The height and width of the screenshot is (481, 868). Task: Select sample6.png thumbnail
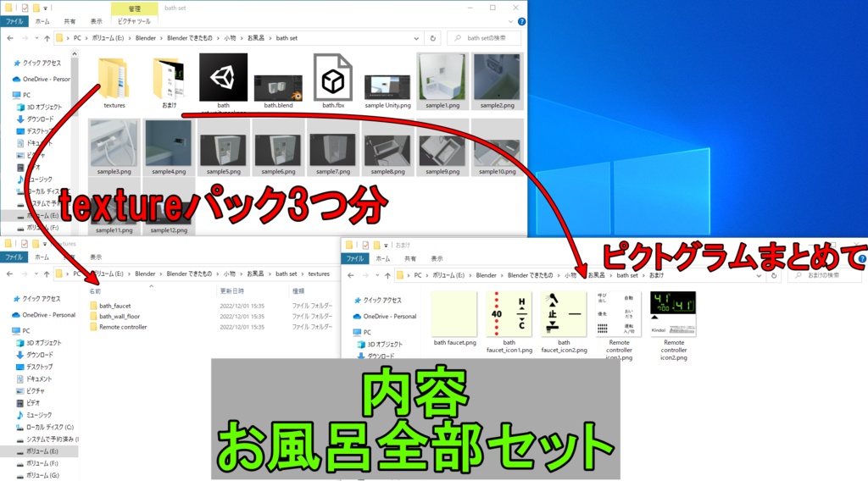point(278,149)
